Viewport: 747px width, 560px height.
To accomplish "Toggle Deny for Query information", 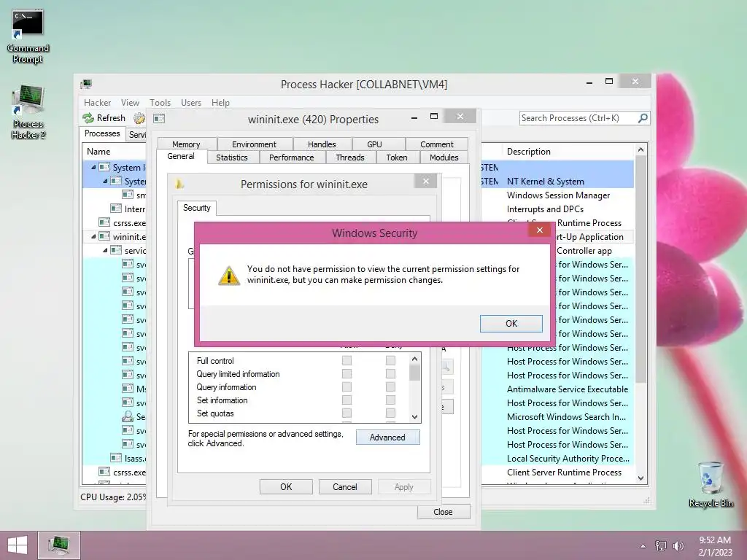I will [x=391, y=386].
